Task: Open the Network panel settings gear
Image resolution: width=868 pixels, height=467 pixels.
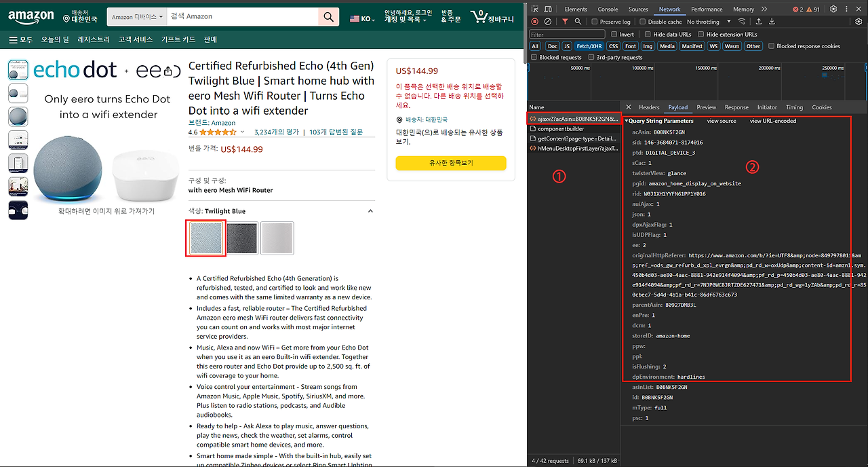Action: click(x=859, y=22)
